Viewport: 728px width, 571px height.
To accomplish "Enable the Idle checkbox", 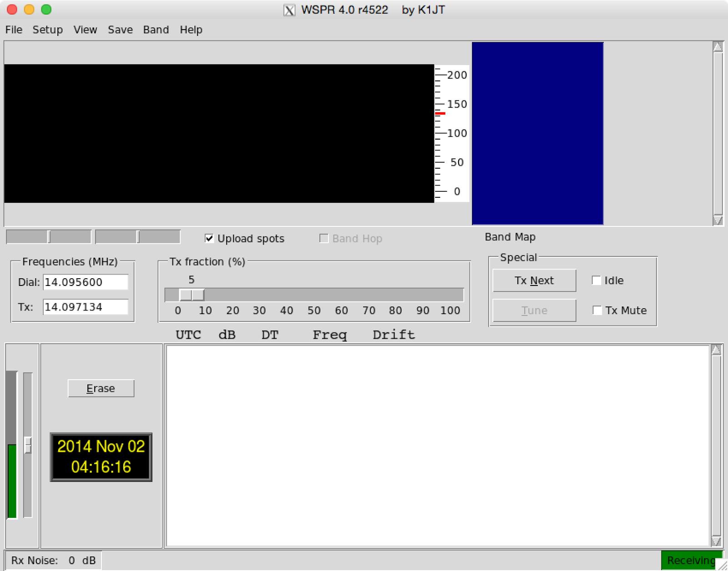I will click(596, 280).
